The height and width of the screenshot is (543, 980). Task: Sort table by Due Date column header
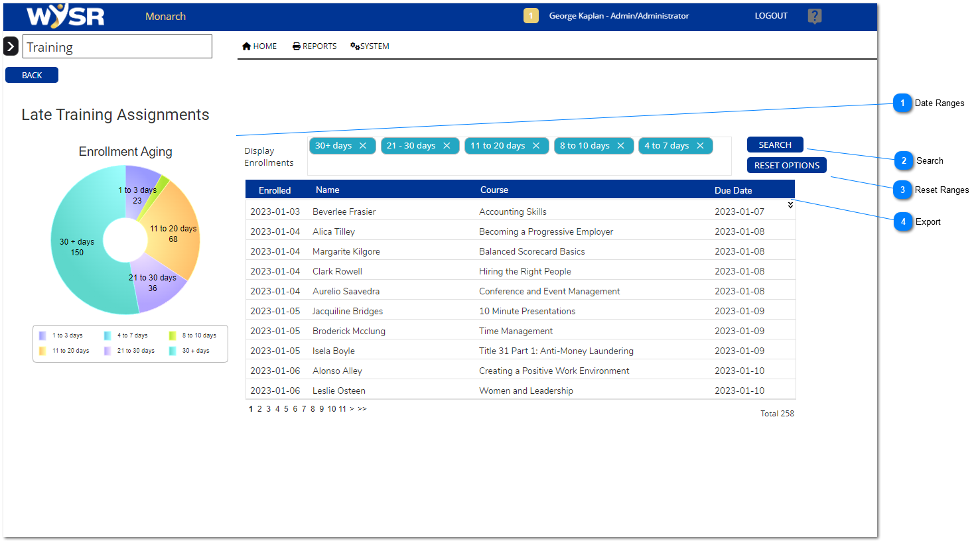pyautogui.click(x=733, y=190)
